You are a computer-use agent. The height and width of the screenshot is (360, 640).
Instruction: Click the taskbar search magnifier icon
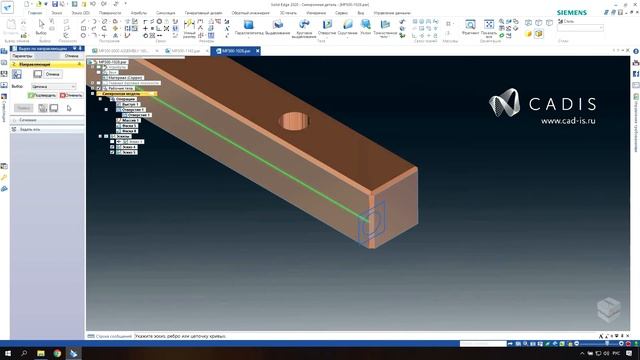point(24,353)
